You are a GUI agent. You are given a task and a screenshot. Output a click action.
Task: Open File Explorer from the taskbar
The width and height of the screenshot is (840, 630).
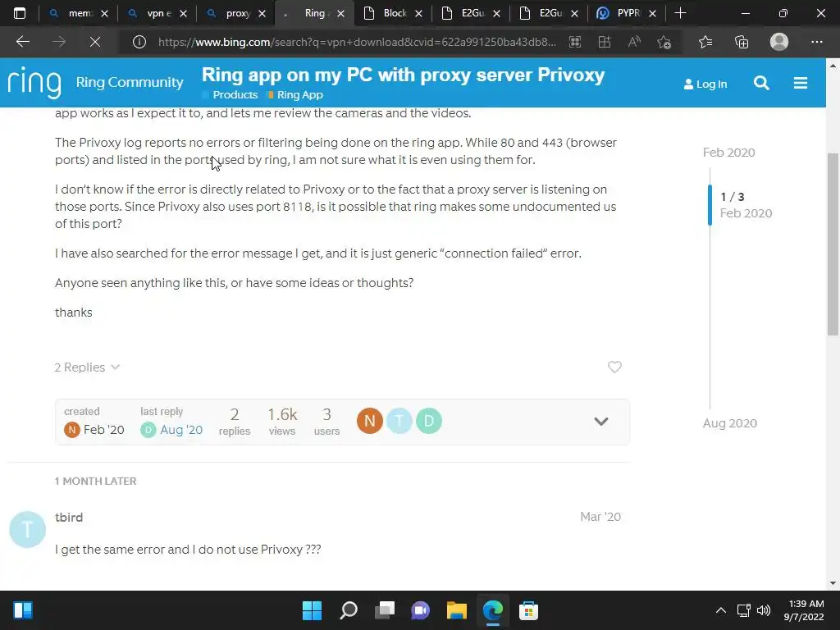pos(456,610)
